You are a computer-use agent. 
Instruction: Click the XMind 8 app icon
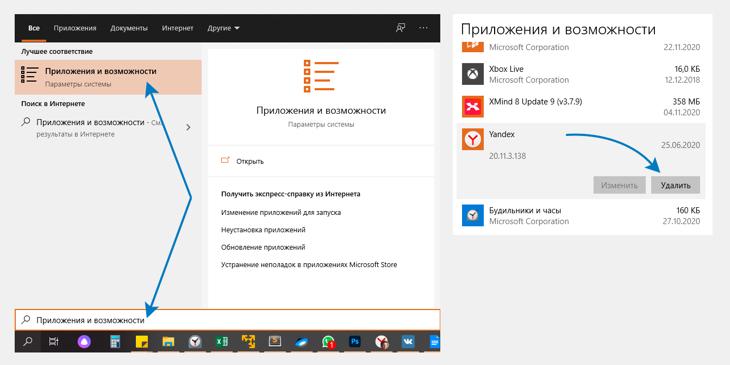pyautogui.click(x=473, y=107)
